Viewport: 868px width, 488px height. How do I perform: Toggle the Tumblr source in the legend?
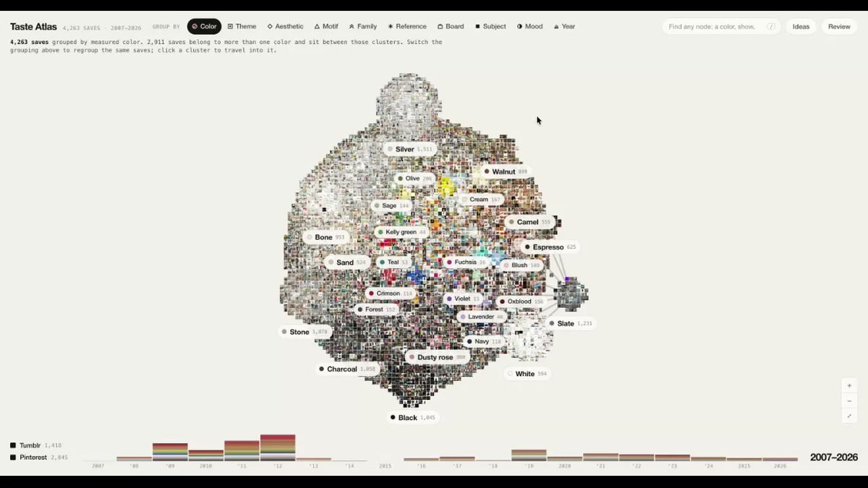(x=35, y=445)
